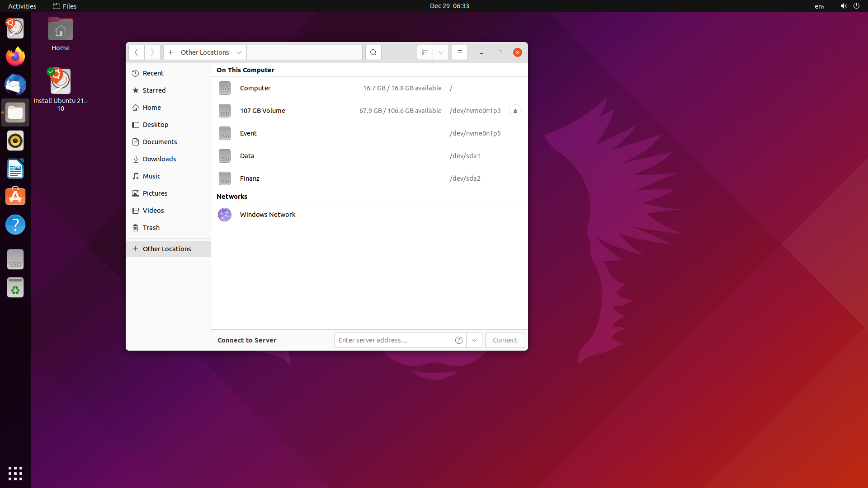Go back with the left arrow

(136, 52)
